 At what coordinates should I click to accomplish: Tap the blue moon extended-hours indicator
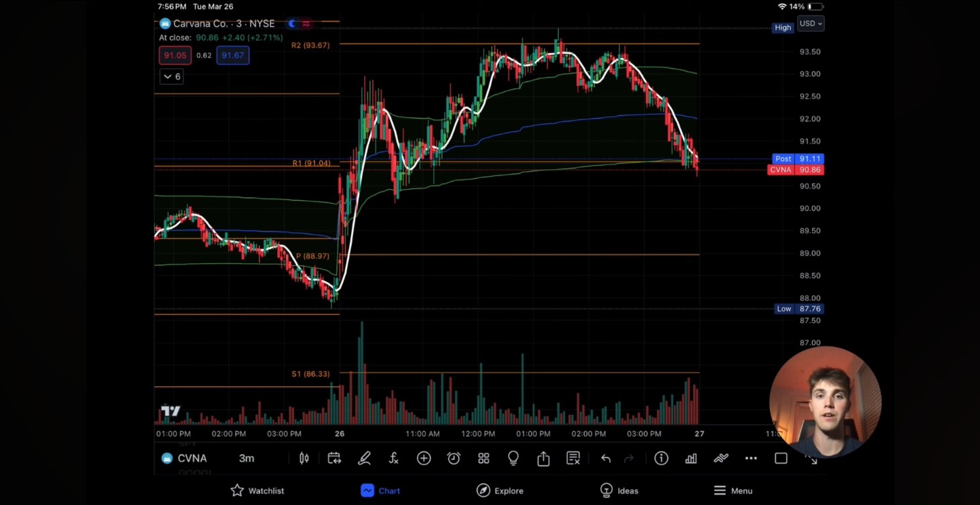click(x=292, y=24)
